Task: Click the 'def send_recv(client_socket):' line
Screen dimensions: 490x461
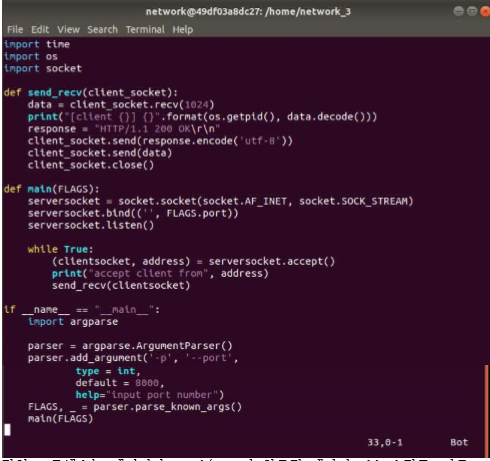Action: coord(91,92)
